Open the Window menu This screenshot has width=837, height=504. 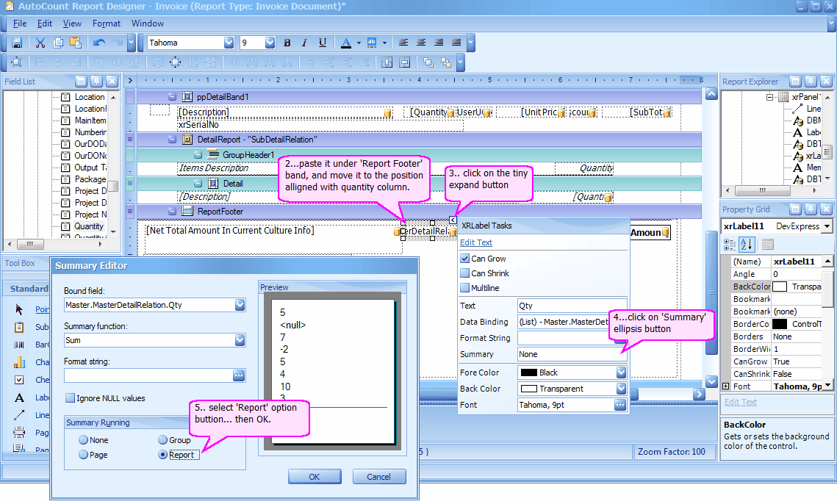[147, 24]
